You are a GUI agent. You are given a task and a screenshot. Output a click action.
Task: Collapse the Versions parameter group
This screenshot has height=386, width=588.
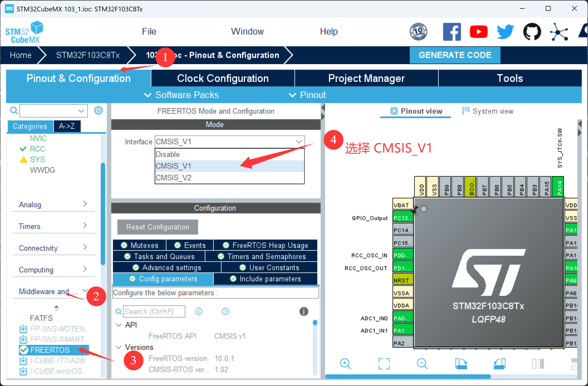[x=119, y=347]
